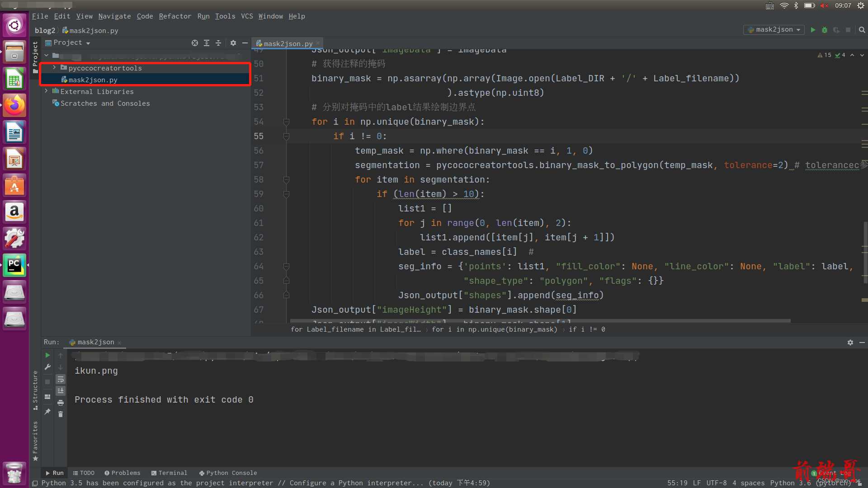Click the editor vertical scrollbar thumb
The width and height of the screenshot is (868, 488).
click(865, 253)
